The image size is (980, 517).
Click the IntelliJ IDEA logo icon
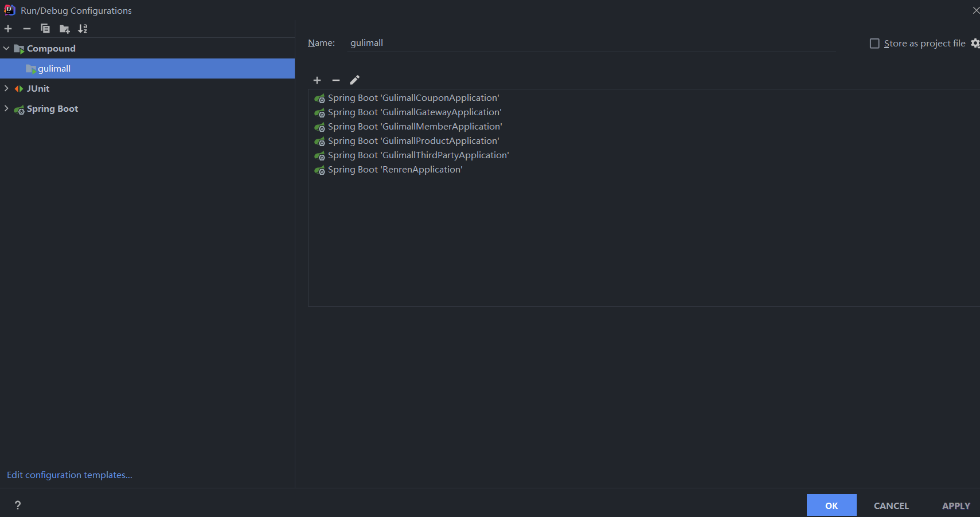pos(10,10)
